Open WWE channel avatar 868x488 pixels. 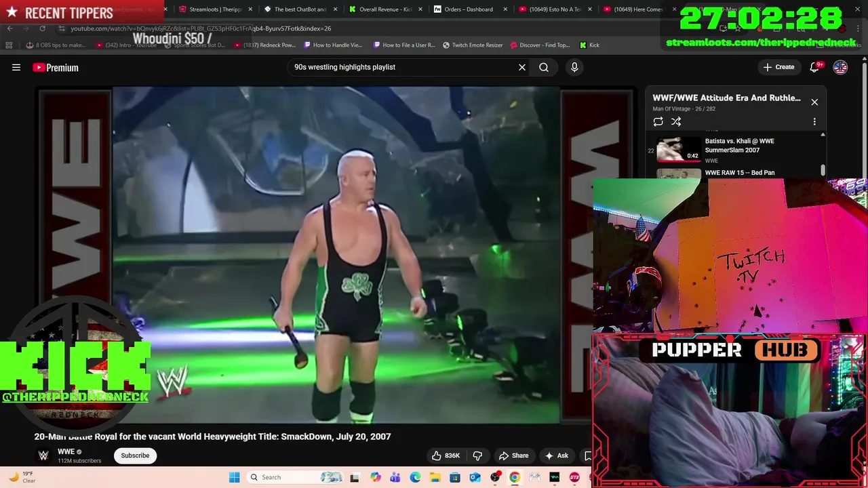[43, 455]
